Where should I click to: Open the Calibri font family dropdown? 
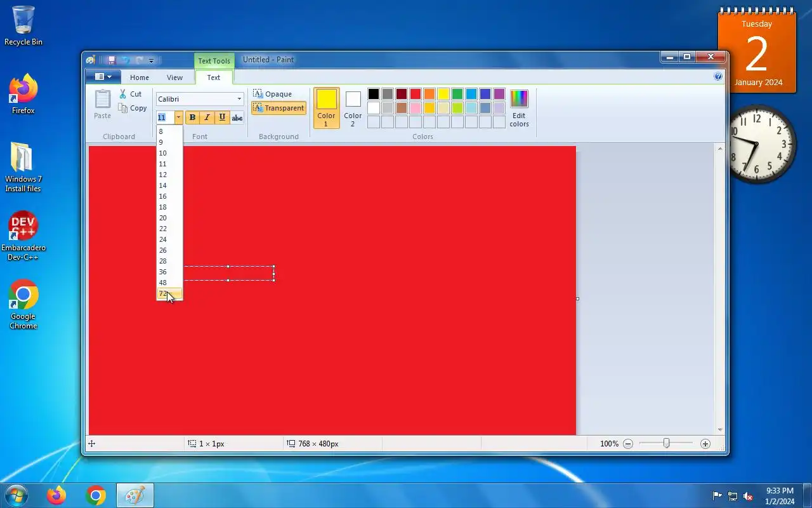(239, 99)
